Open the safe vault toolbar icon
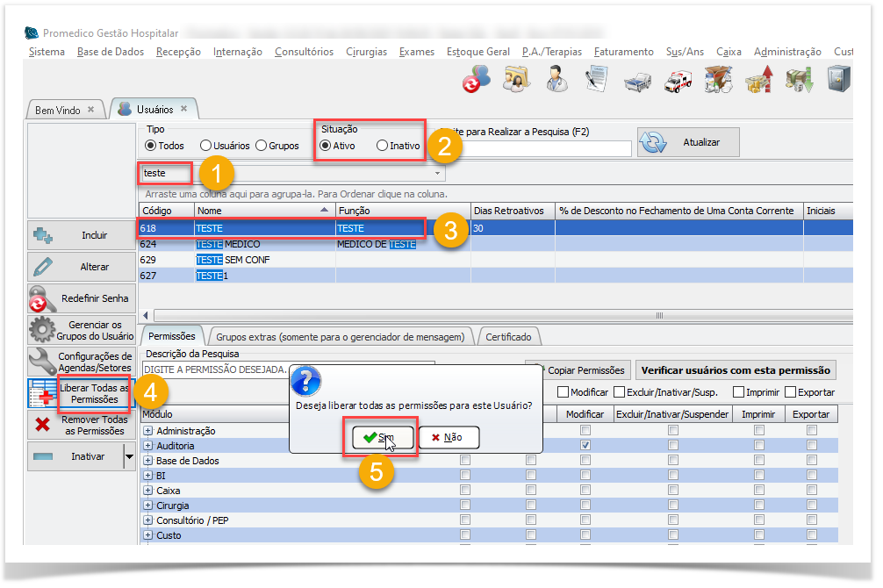The height and width of the screenshot is (588, 883). [839, 80]
